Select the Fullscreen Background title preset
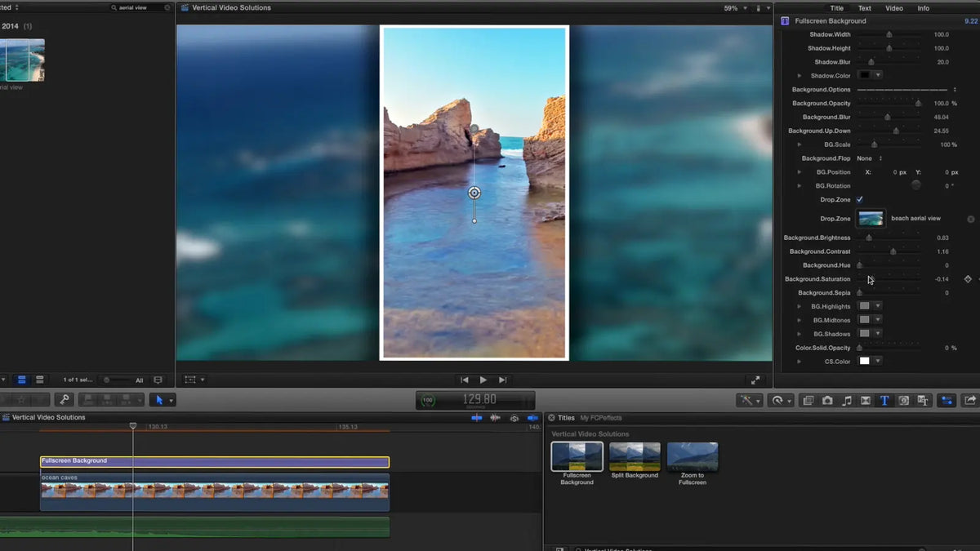 tap(577, 457)
